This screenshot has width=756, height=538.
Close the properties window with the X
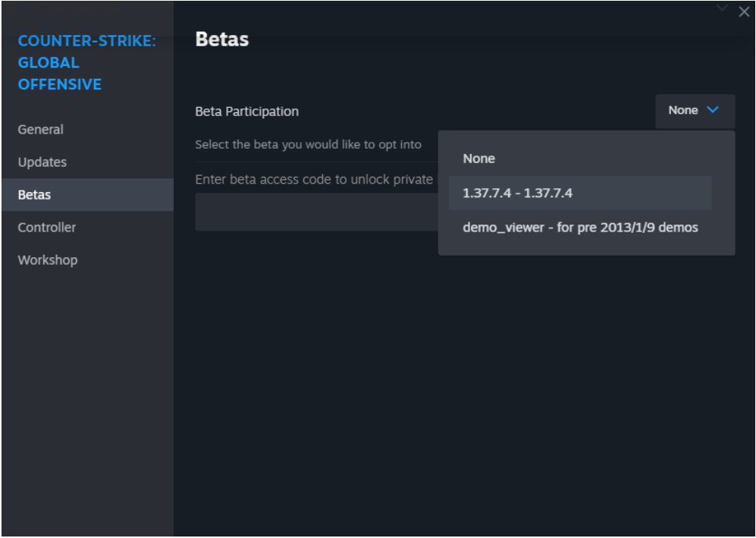(743, 12)
